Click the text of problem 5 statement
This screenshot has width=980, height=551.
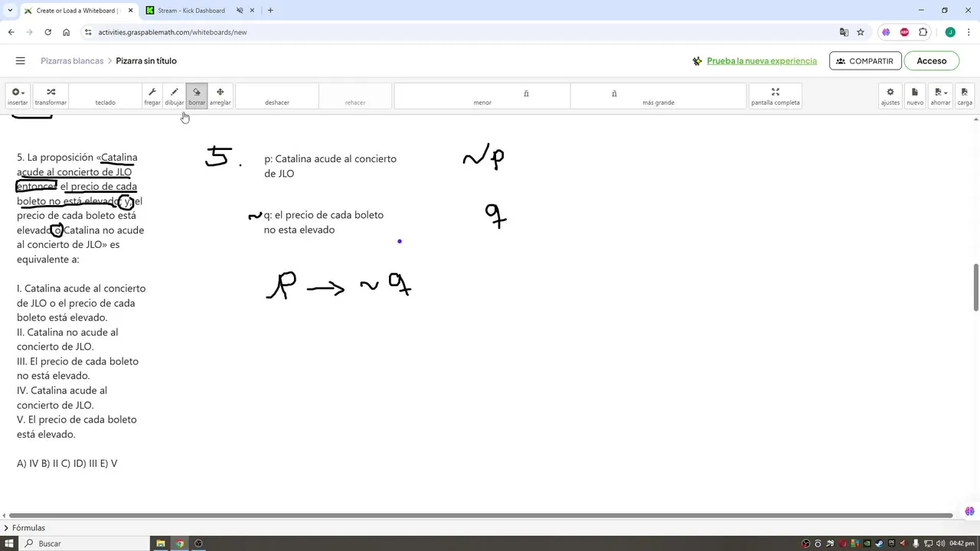[80, 208]
